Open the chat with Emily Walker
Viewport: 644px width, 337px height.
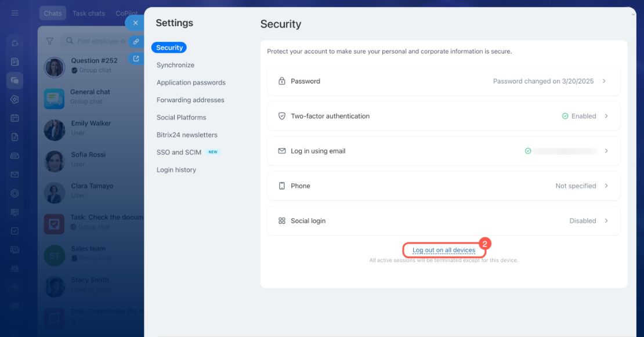pos(91,130)
